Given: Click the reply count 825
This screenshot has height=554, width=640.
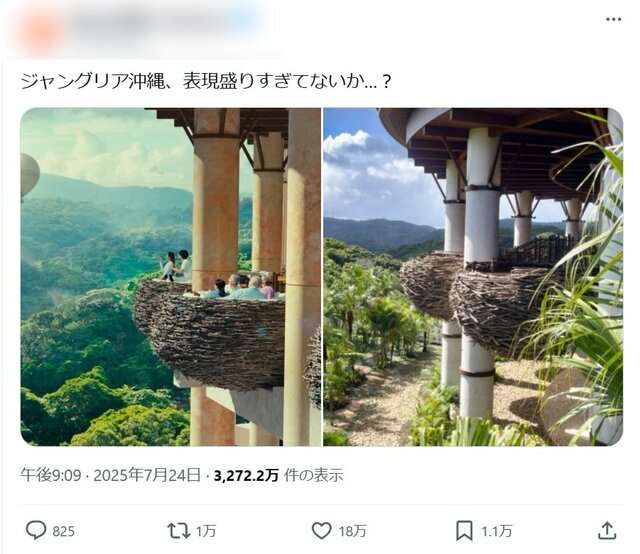Looking at the screenshot, I should point(63,531).
